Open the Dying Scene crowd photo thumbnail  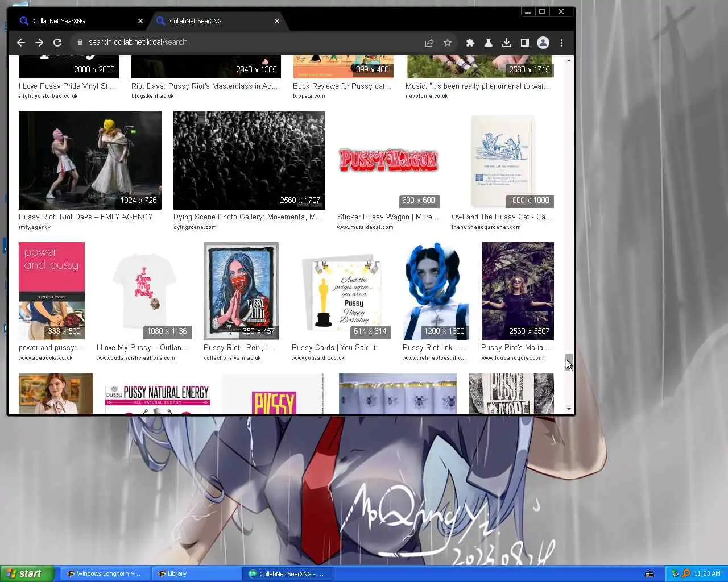pyautogui.click(x=249, y=160)
